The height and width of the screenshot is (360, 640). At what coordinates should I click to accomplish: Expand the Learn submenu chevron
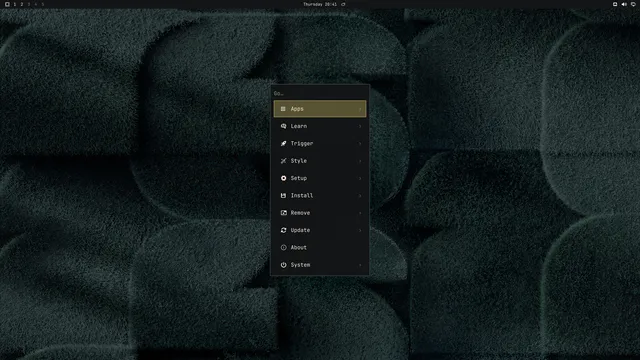[x=360, y=126]
